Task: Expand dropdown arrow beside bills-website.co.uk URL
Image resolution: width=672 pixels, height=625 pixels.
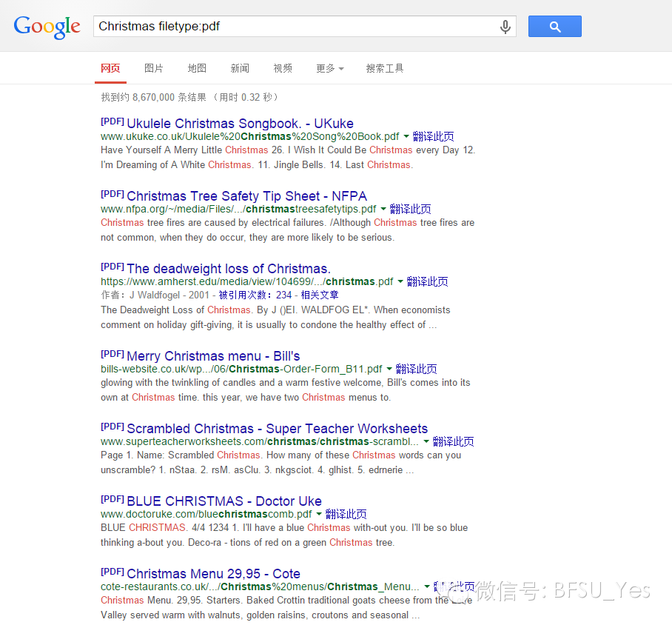Action: pyautogui.click(x=389, y=369)
